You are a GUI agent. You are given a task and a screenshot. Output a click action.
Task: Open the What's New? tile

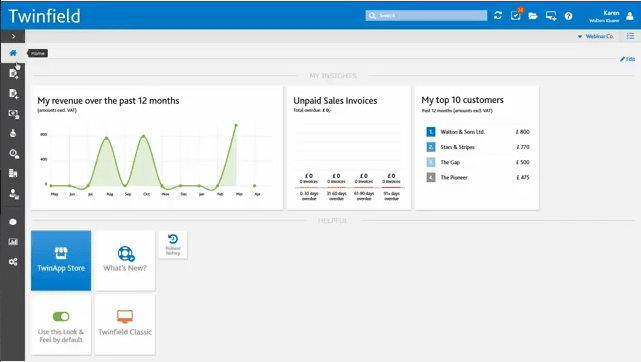(125, 261)
